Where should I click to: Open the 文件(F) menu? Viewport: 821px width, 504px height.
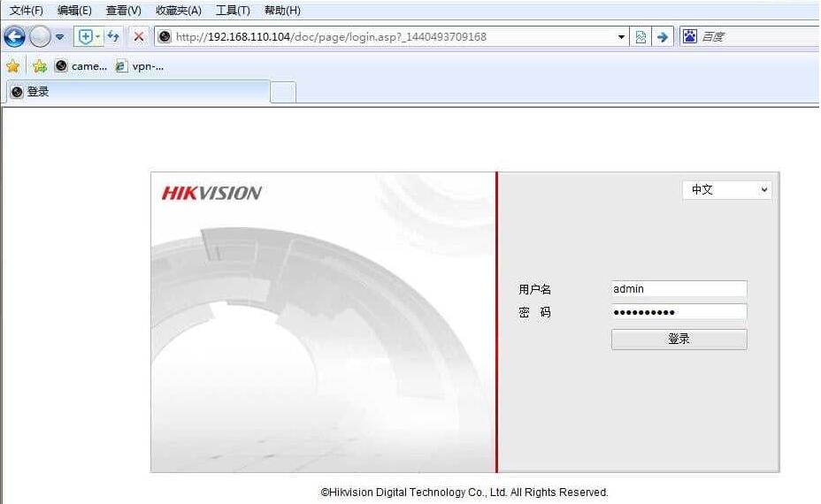point(27,11)
